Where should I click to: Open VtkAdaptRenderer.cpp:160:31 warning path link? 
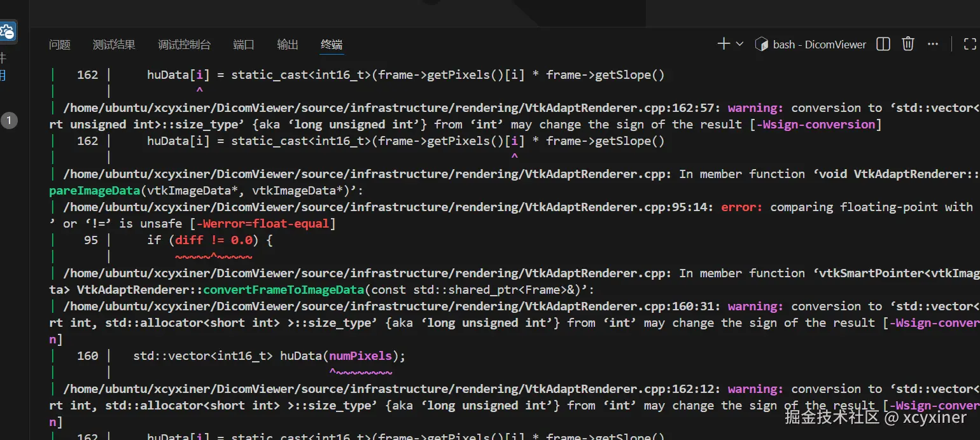pos(392,306)
